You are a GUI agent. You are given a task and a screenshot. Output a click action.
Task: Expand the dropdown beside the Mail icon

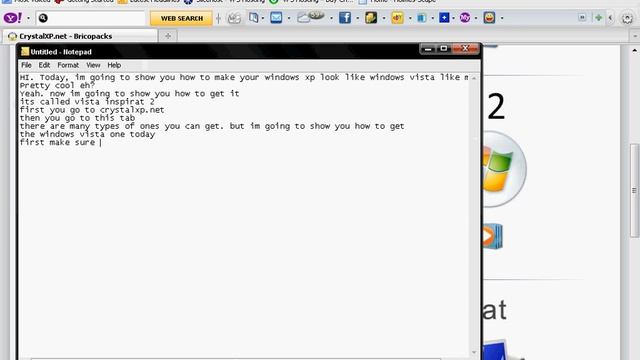[289, 18]
